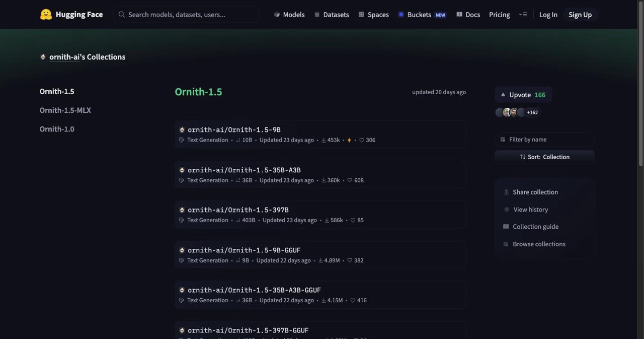This screenshot has height=339, width=644.
Task: Click the 'updated 20 days ago' text
Action: point(439,92)
